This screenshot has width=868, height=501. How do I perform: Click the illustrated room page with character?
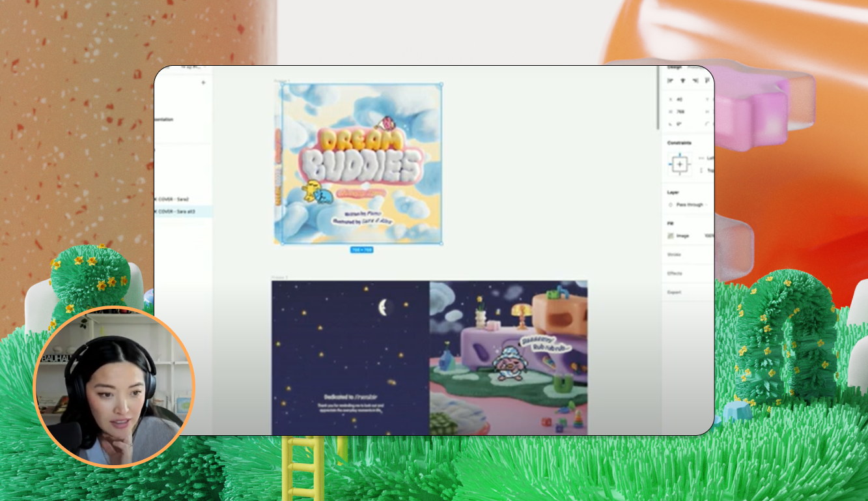[509, 358]
